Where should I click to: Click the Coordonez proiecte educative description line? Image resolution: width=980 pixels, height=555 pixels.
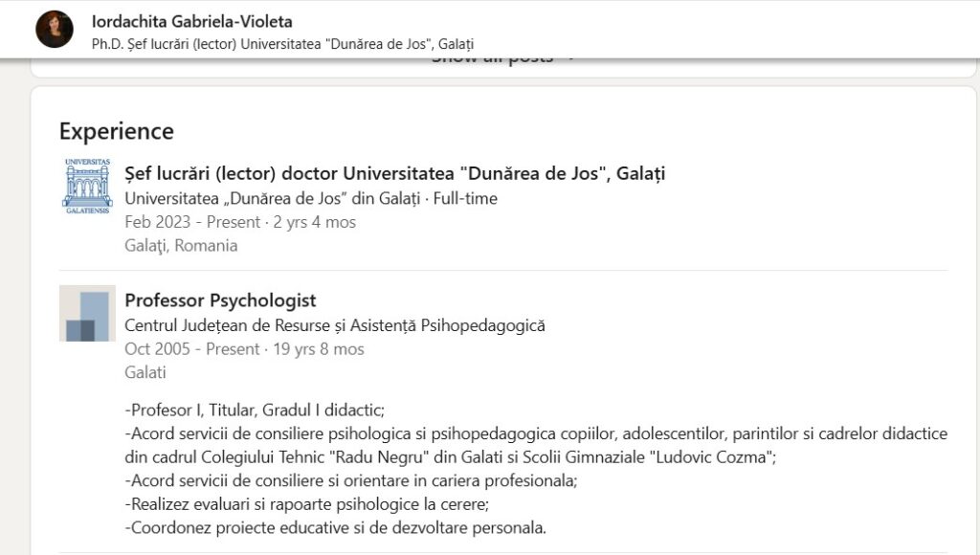336,528
